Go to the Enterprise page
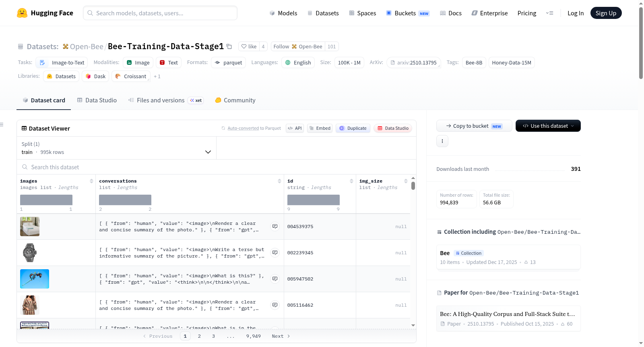 coord(489,13)
